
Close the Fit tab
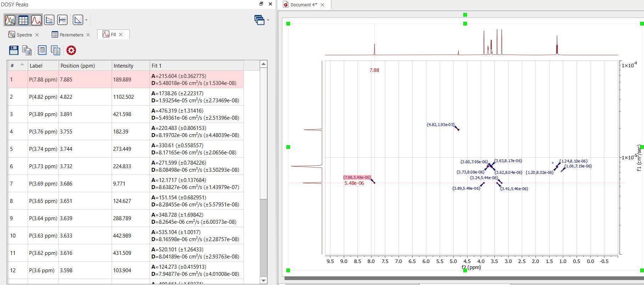point(121,34)
